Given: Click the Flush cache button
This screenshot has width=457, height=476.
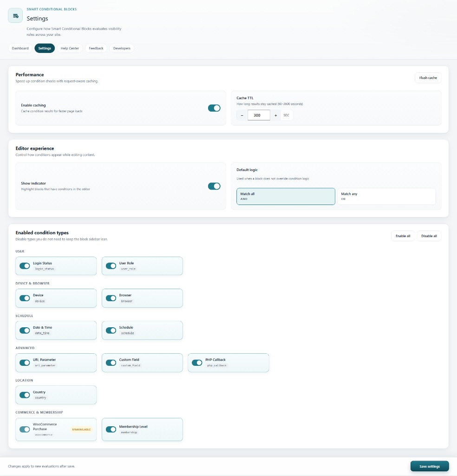Looking at the screenshot, I should pyautogui.click(x=428, y=78).
